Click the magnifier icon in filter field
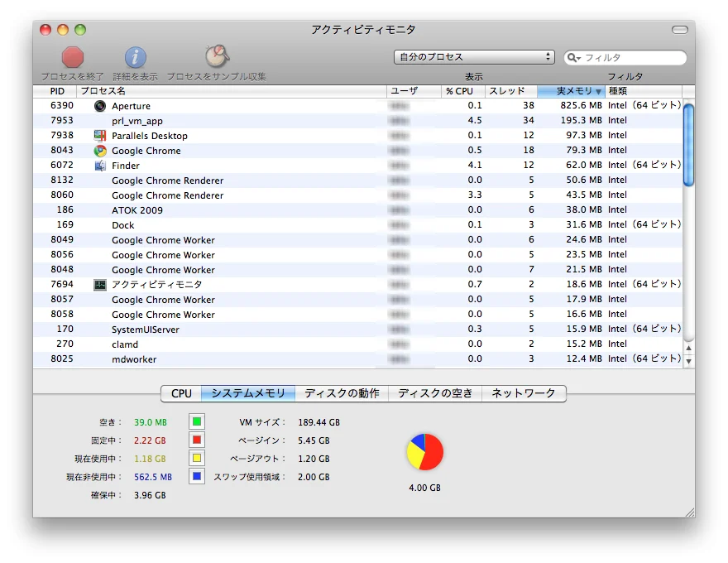The height and width of the screenshot is (563, 728). point(574,58)
